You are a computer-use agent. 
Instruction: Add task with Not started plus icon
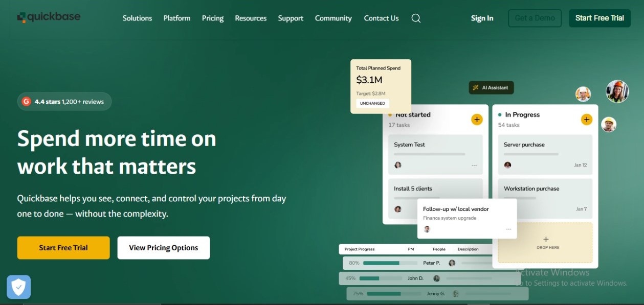coord(477,120)
